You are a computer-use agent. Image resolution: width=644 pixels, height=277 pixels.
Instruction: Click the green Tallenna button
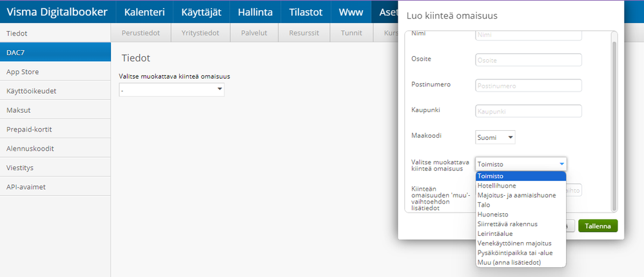tap(598, 226)
